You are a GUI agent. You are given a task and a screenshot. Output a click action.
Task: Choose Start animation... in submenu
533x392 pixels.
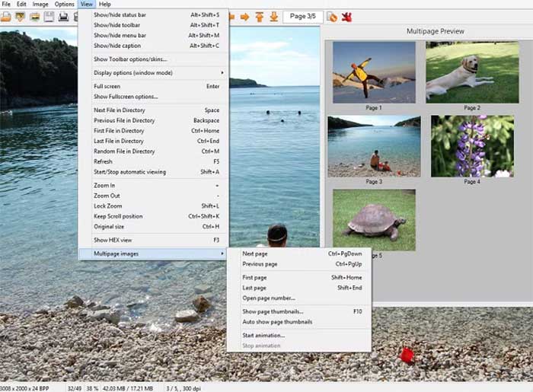(263, 336)
